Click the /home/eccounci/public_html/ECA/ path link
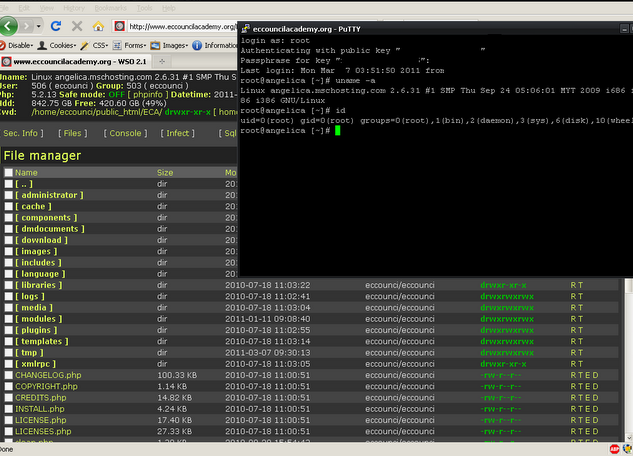633x458 pixels. pyautogui.click(x=97, y=112)
